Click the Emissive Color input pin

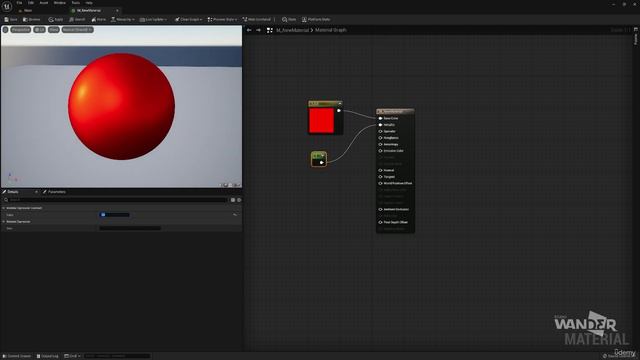tap(380, 151)
